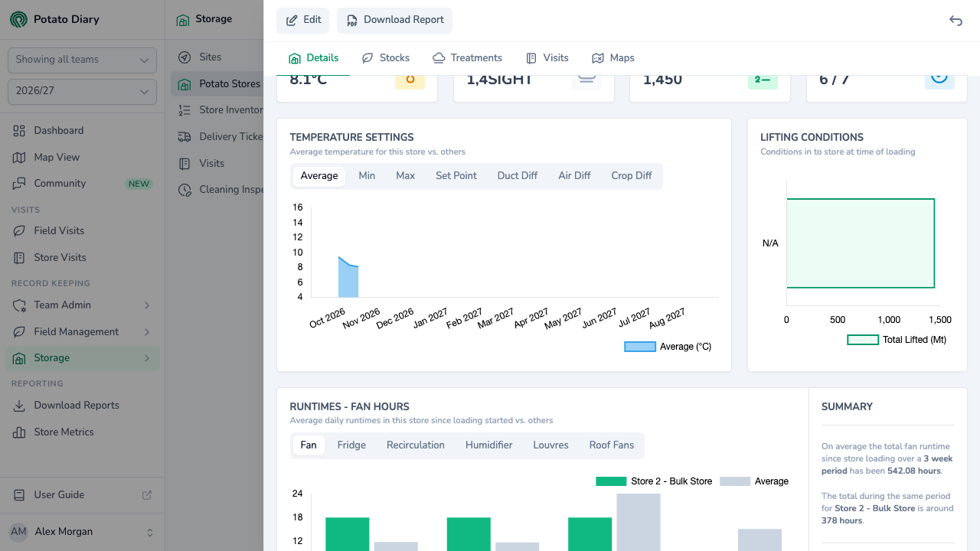This screenshot has width=980, height=551.
Task: Open the Alex Morgan account menu chevron
Action: coord(150,532)
